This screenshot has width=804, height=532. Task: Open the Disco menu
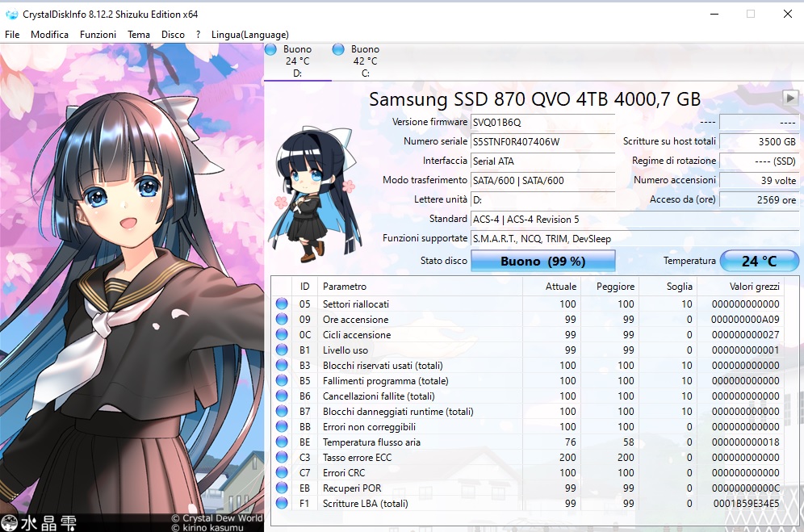pyautogui.click(x=173, y=35)
